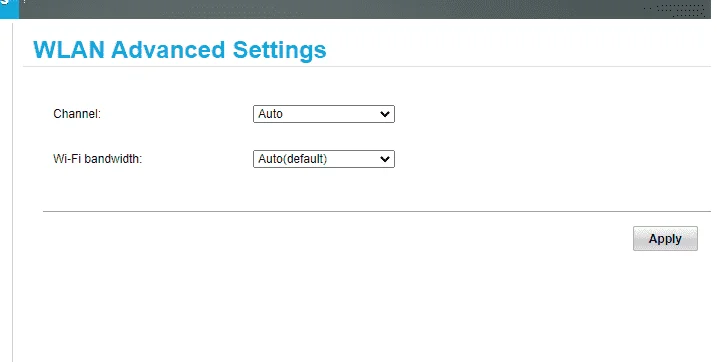Click the Apply button
717x362 pixels.
tap(665, 239)
